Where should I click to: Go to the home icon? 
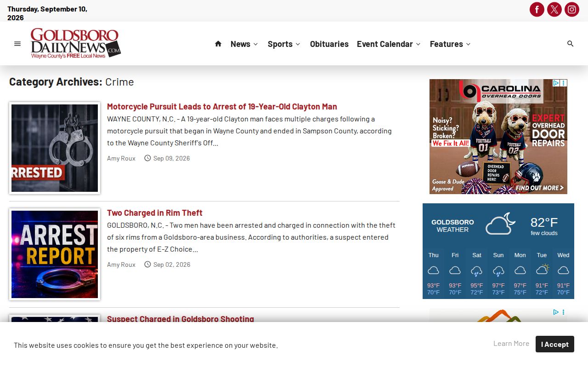(x=218, y=44)
